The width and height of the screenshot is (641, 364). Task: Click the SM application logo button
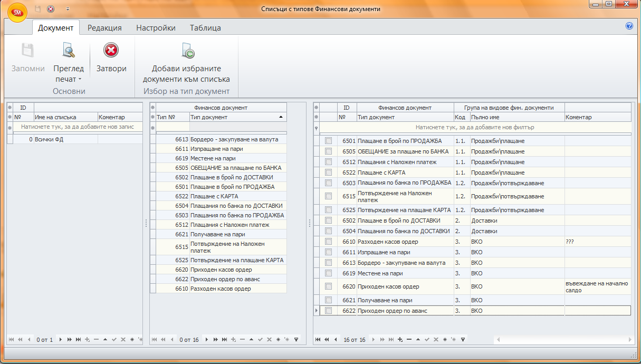tap(17, 12)
